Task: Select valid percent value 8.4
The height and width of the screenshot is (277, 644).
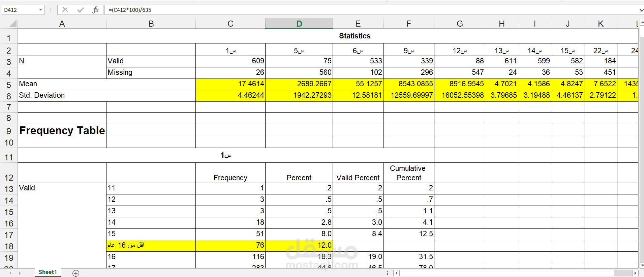Action: pyautogui.click(x=358, y=234)
